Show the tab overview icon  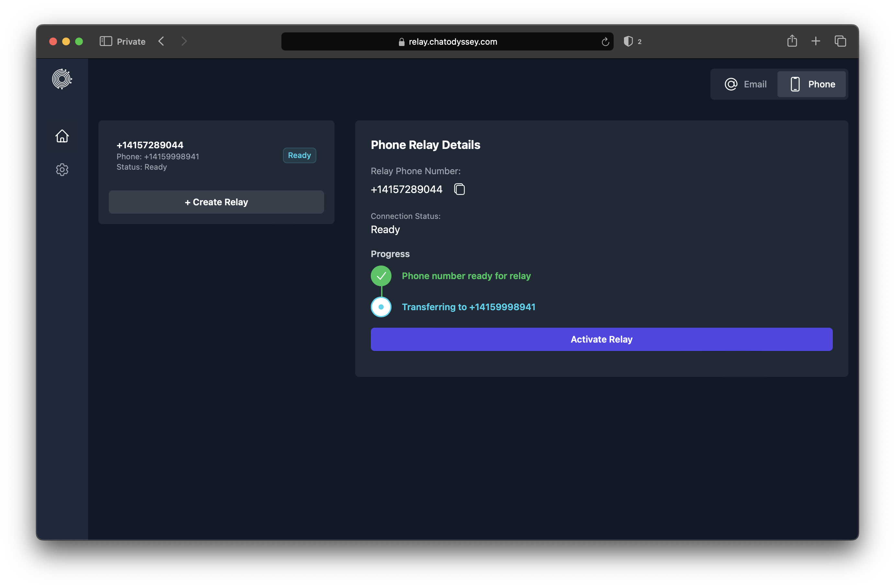[x=840, y=41]
